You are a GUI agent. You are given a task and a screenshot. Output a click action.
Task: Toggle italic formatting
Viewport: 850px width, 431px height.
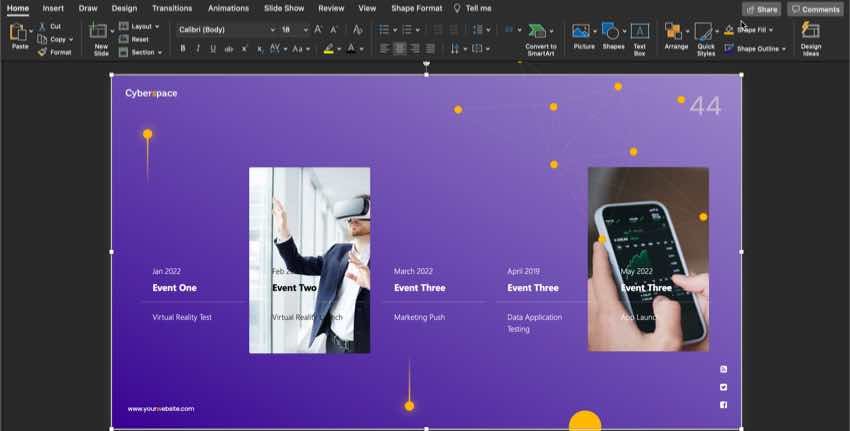[x=198, y=48]
